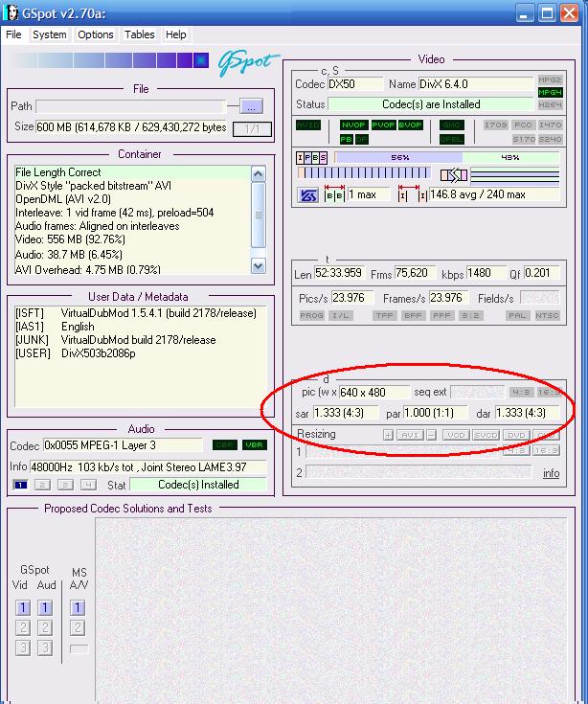Click the audio VBR indicator
This screenshot has height=704, width=588.
tap(254, 445)
